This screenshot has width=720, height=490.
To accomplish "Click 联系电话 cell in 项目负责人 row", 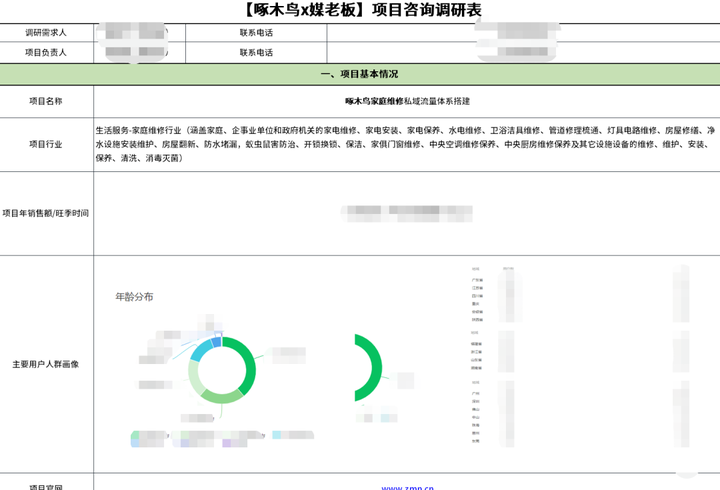I will [x=256, y=53].
